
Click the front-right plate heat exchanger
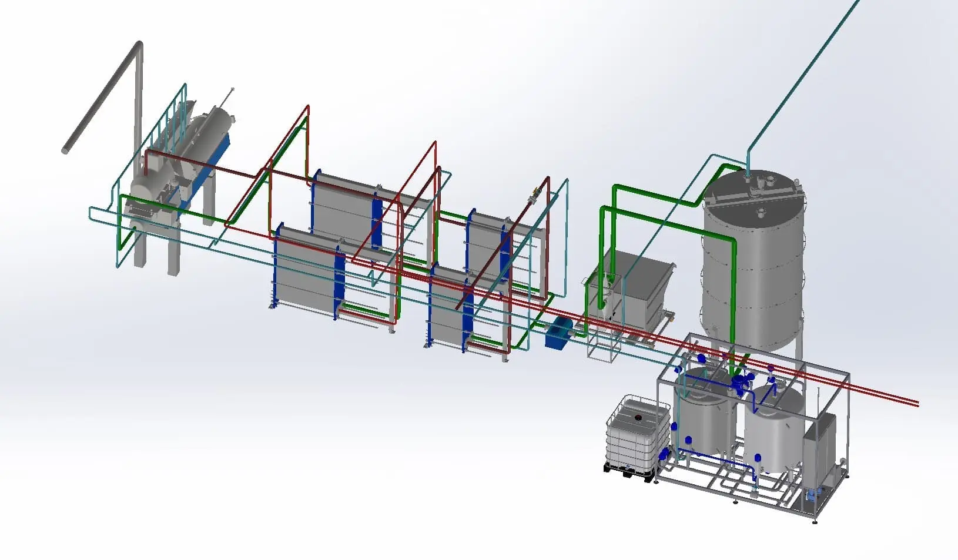click(x=447, y=306)
